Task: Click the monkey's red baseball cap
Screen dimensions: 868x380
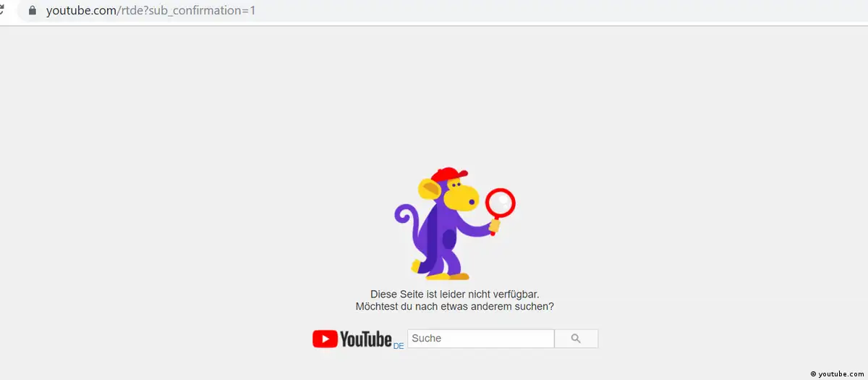Action: tap(448, 176)
